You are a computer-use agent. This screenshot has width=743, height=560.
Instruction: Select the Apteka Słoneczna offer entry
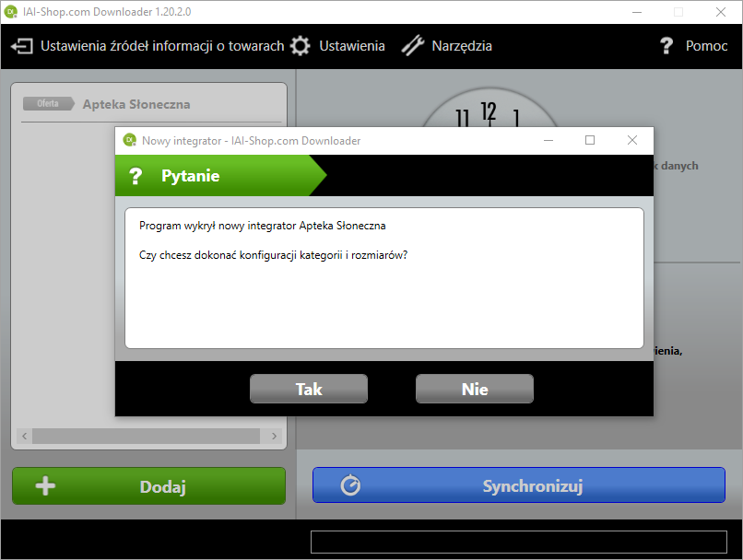(136, 104)
